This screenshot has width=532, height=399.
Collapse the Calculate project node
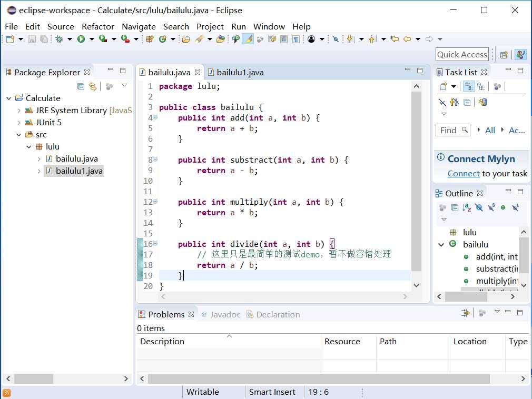9,98
